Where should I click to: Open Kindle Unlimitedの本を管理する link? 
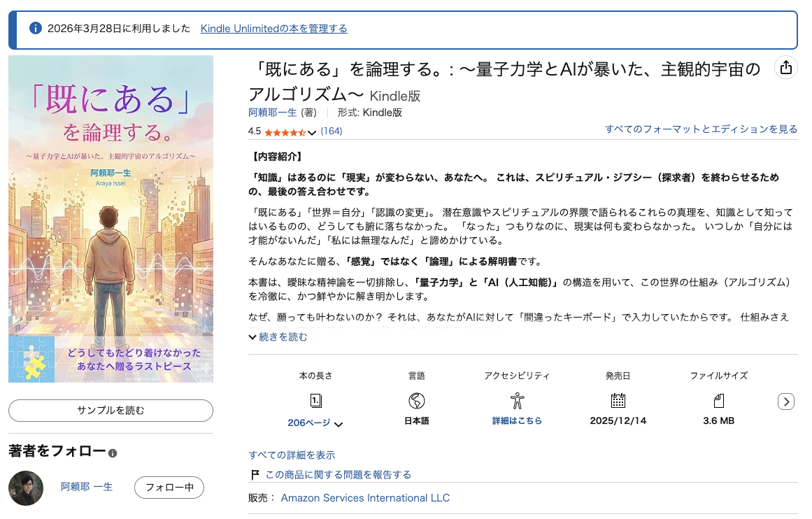click(x=274, y=29)
